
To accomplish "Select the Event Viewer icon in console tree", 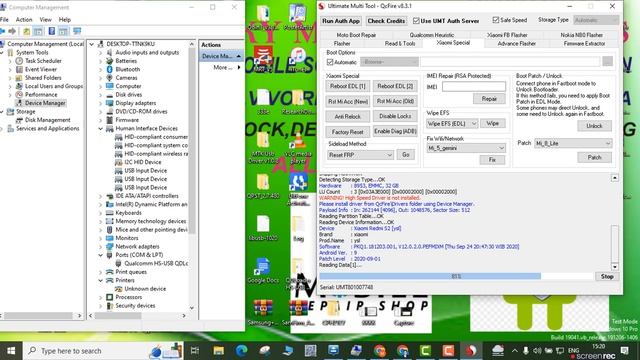I will (19, 69).
